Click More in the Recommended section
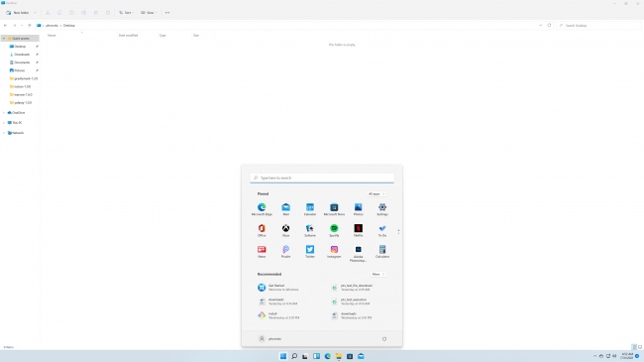This screenshot has height=362, width=644. tap(377, 274)
